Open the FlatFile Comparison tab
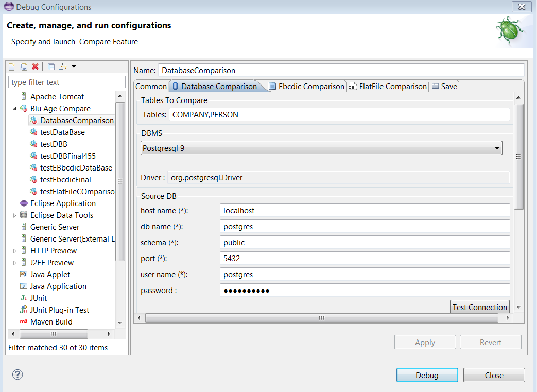The image size is (537, 392). 388,87
